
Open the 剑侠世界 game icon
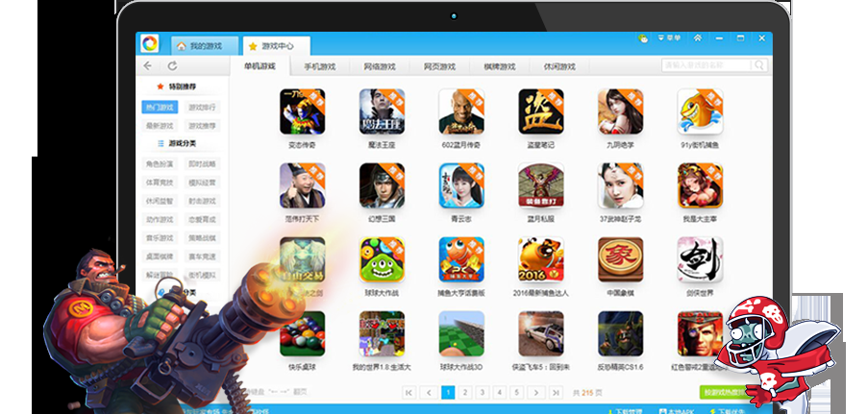[701, 259]
